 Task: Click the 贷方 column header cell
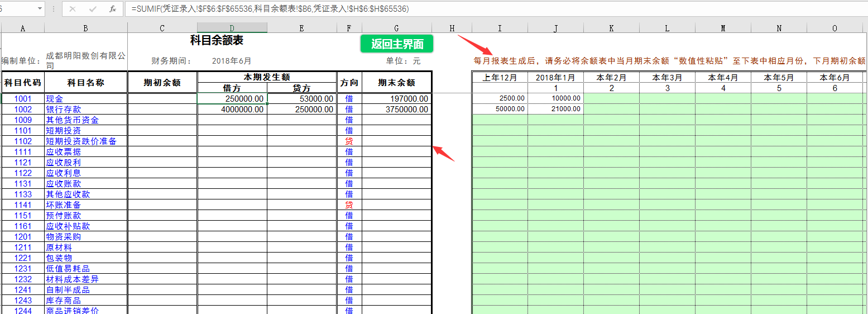[x=302, y=88]
